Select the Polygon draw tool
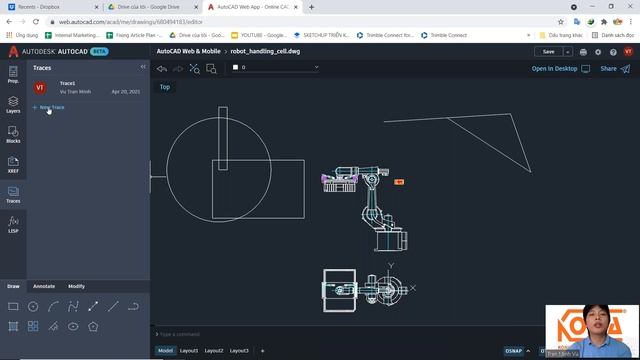The image size is (640, 360). [x=93, y=327]
